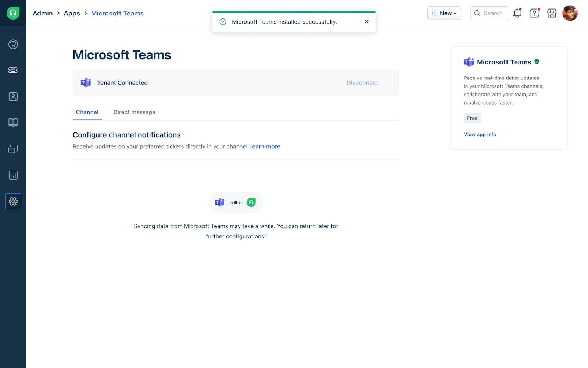588x368 pixels.
Task: Click the green success checkmark icon
Action: (x=223, y=22)
